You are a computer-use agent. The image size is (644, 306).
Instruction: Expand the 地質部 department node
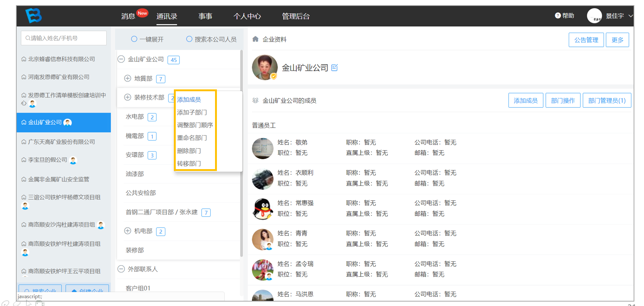128,79
